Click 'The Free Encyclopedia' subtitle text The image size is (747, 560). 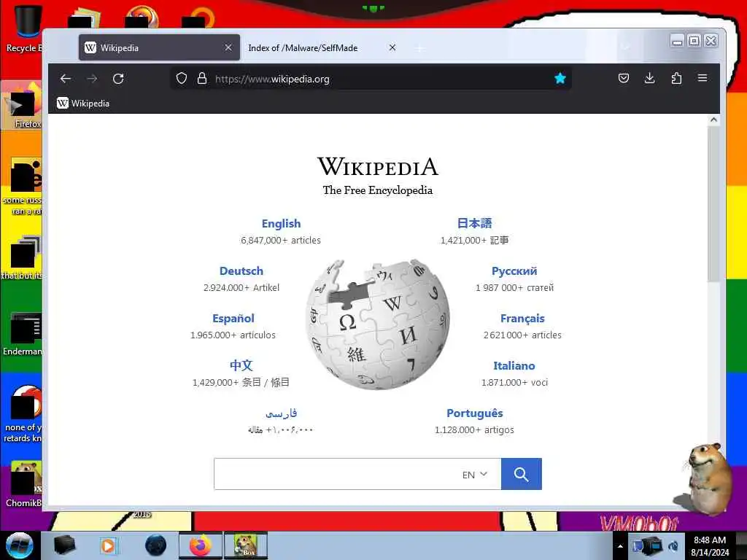pyautogui.click(x=377, y=190)
